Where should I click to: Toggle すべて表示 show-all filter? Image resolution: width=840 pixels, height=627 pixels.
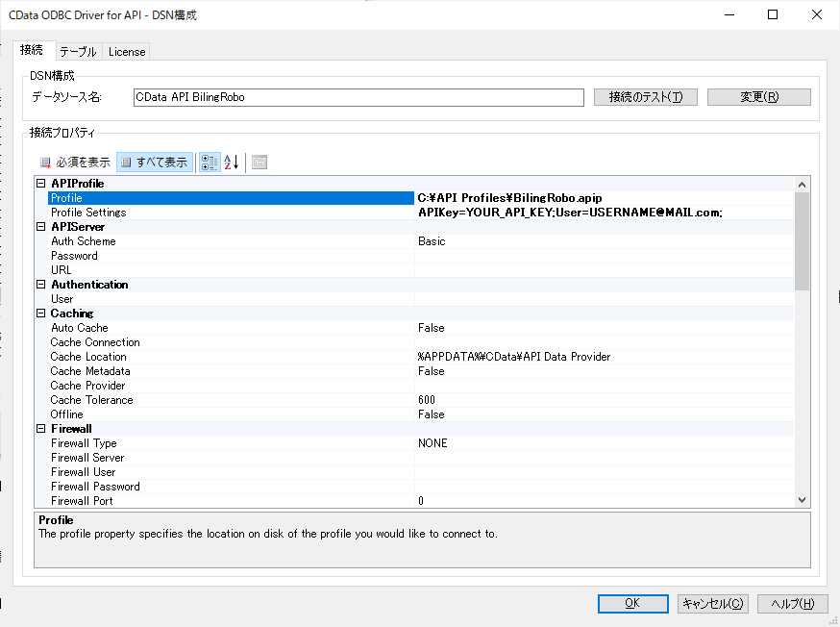pos(155,163)
